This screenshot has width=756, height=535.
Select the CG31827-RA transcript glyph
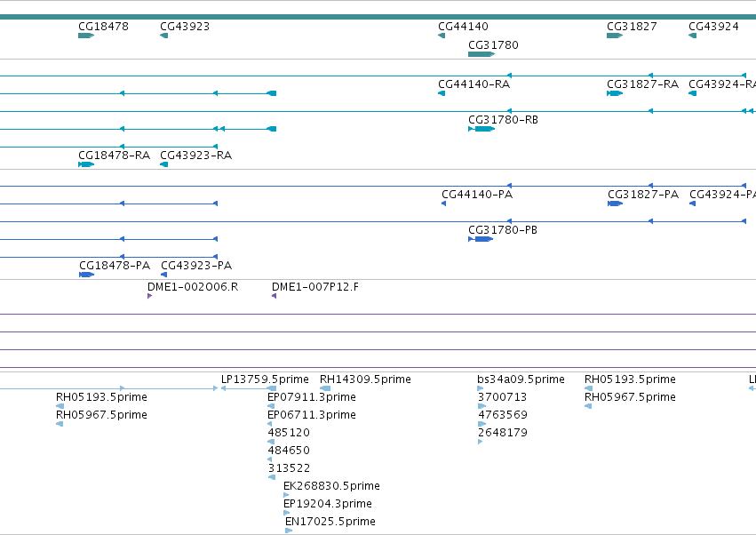pyautogui.click(x=615, y=93)
